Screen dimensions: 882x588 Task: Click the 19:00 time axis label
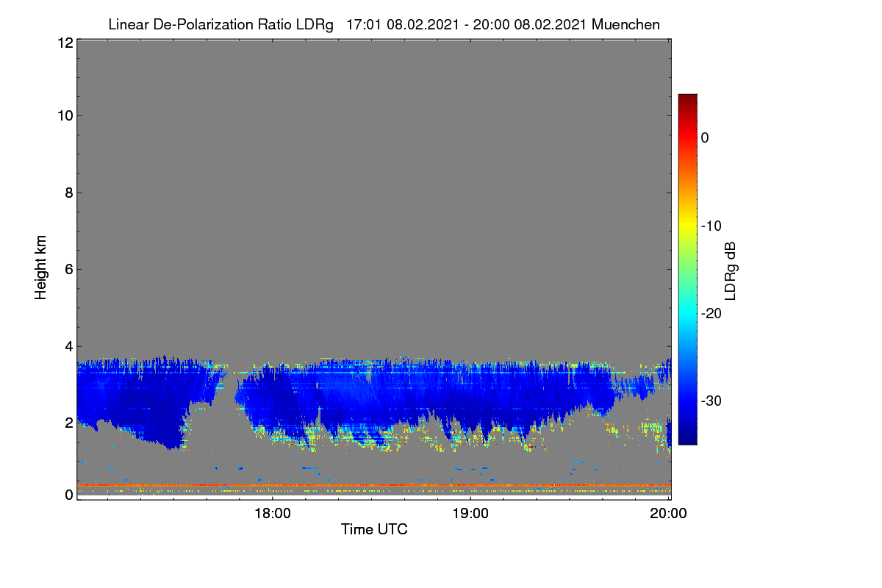click(x=470, y=513)
